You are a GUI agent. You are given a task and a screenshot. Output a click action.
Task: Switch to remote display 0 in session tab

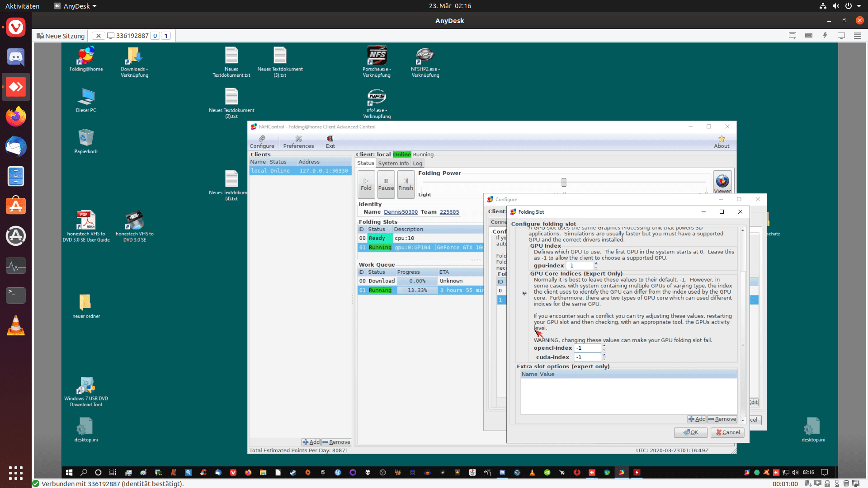(x=155, y=36)
